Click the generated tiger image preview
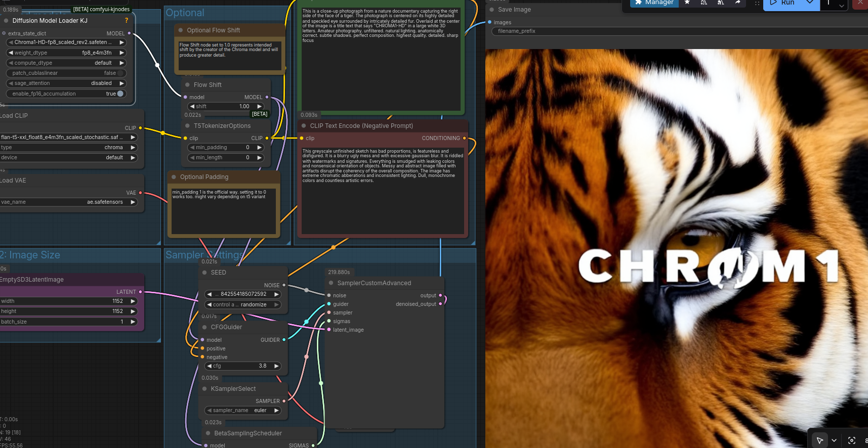Viewport: 868px width, 448px height. click(x=677, y=248)
